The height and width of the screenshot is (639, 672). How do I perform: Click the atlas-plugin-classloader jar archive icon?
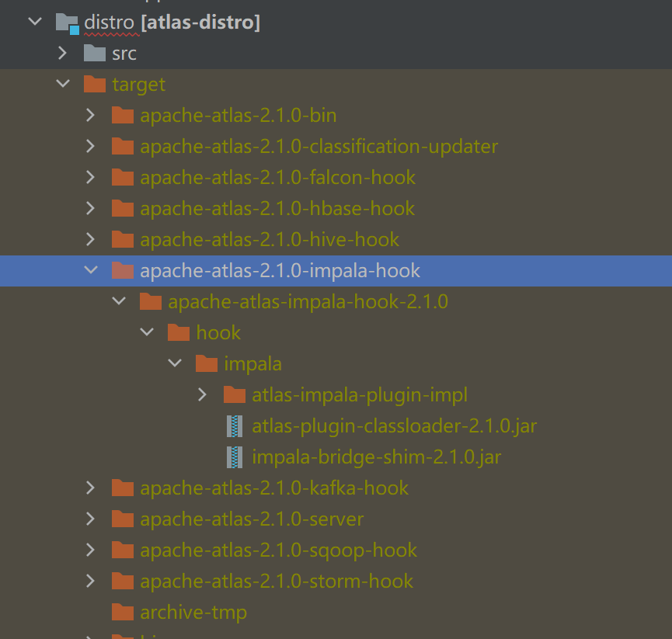point(235,426)
